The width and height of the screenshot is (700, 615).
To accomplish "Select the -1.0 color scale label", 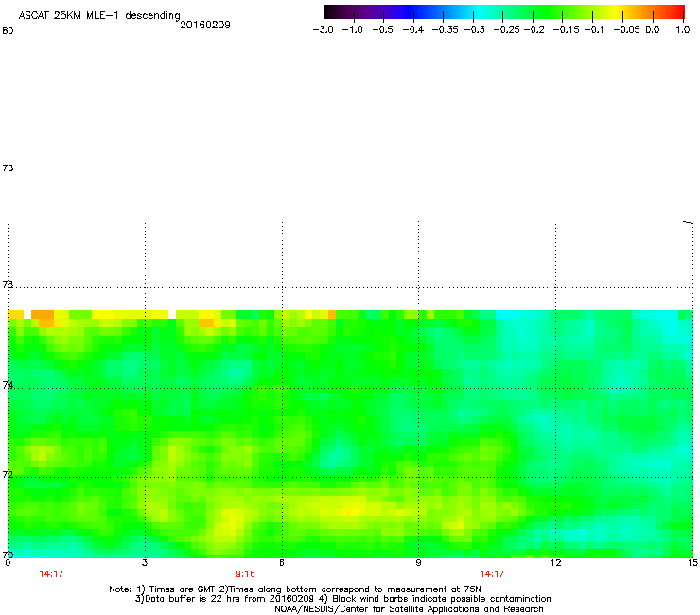I will [x=352, y=30].
